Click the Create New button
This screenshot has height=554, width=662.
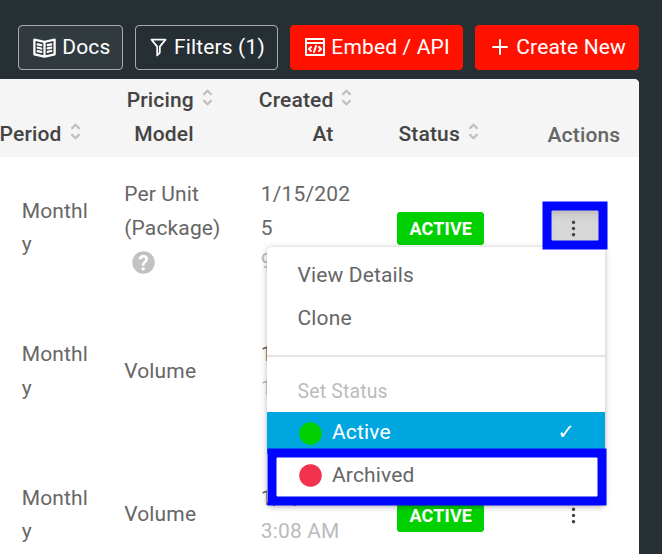pos(557,47)
